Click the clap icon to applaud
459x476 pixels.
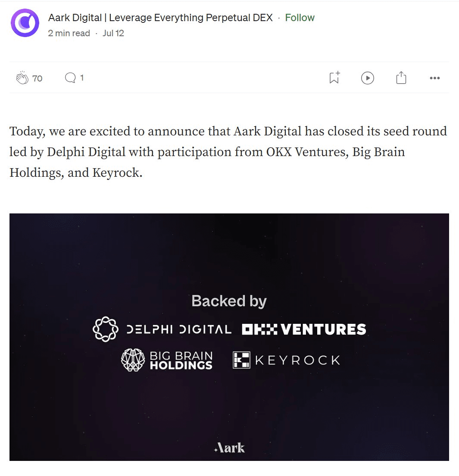(22, 78)
